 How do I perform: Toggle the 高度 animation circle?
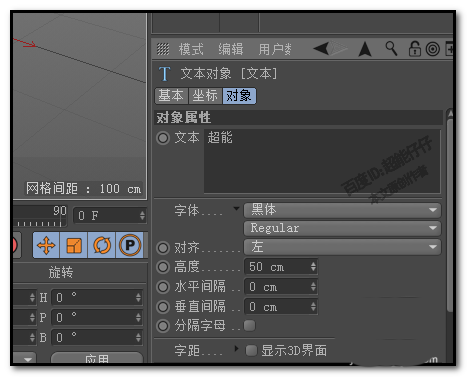coord(163,267)
